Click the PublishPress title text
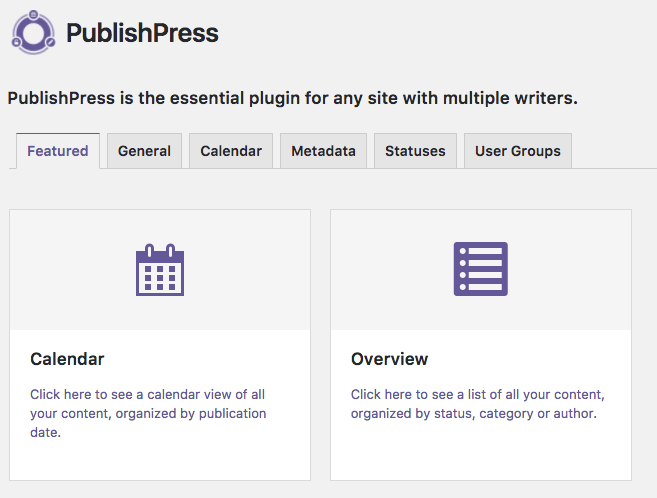This screenshot has width=657, height=498. [x=142, y=33]
